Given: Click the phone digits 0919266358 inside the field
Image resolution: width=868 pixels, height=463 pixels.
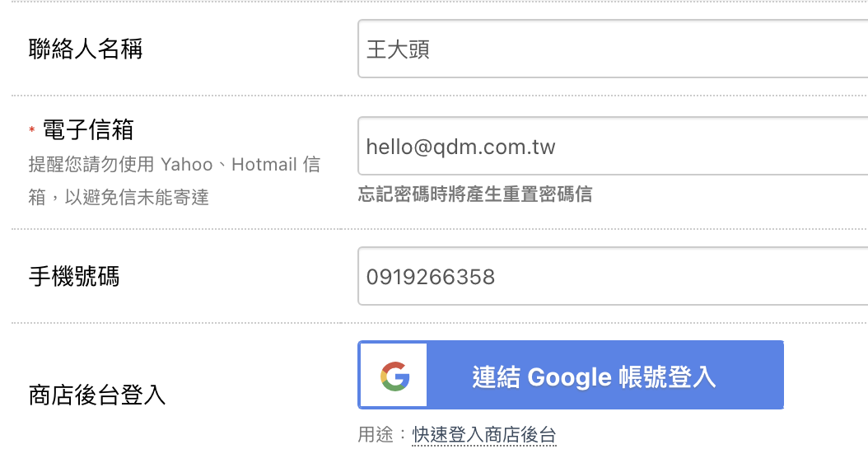Looking at the screenshot, I should pyautogui.click(x=431, y=277).
